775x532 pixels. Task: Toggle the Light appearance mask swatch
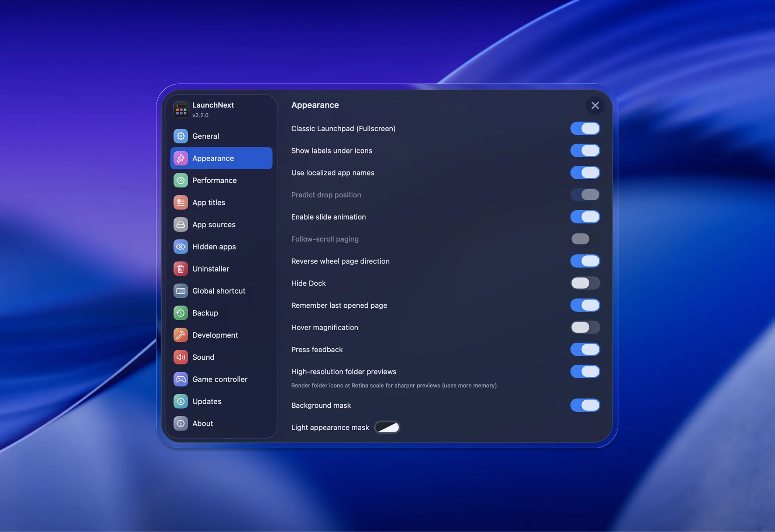coord(387,427)
